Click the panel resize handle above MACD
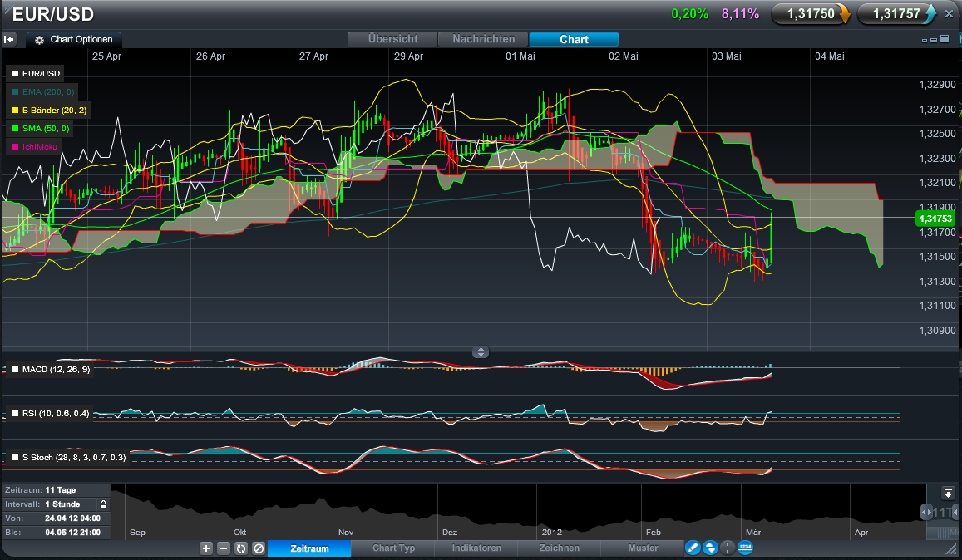This screenshot has width=962, height=560. (x=481, y=352)
